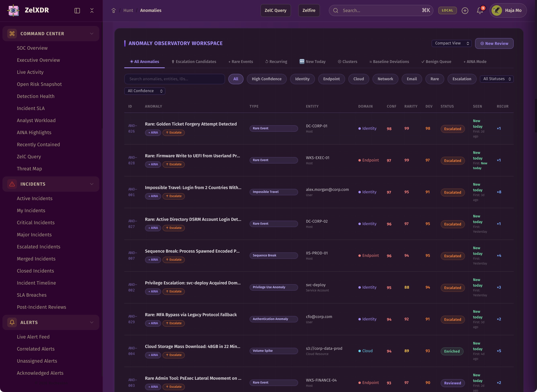Viewport: 537px width, 392px height.
Task: Click the sidebar collapse arrows icon
Action: click(x=92, y=10)
